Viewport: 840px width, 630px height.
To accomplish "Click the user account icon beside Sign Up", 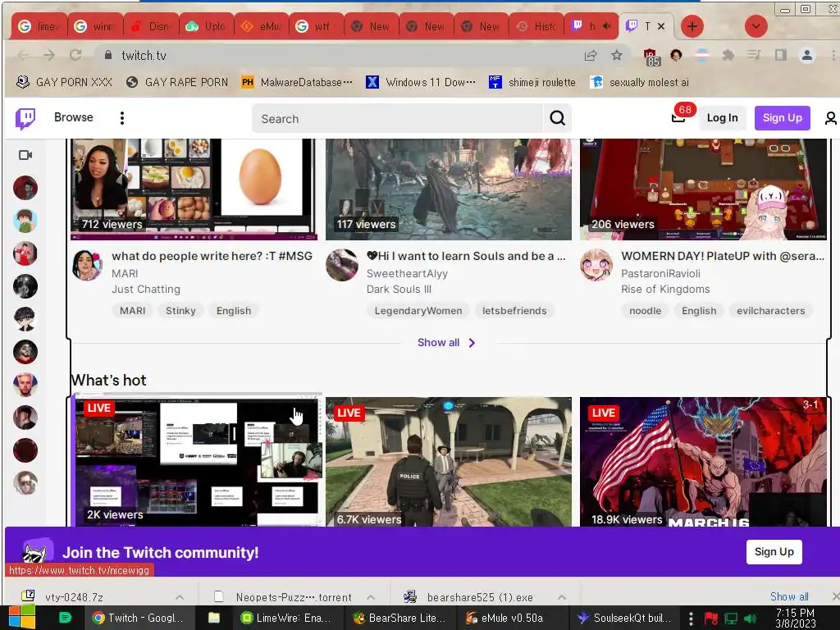I will [830, 118].
